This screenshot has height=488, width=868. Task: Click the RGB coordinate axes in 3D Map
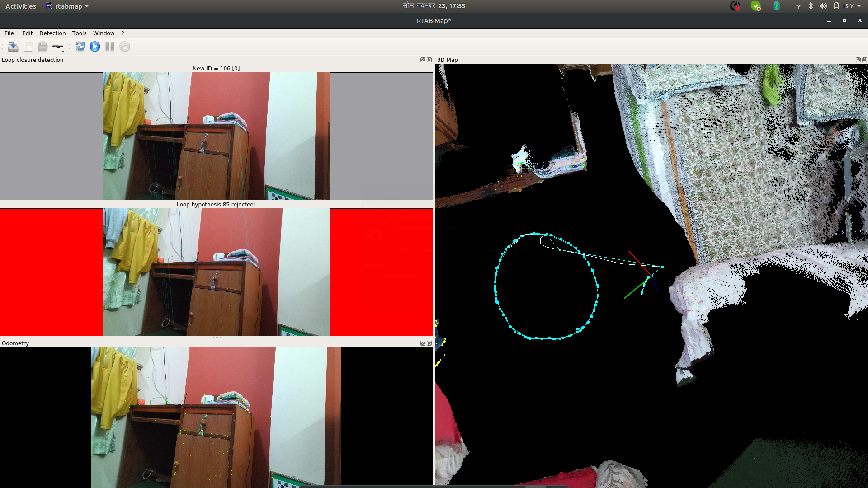tap(642, 275)
